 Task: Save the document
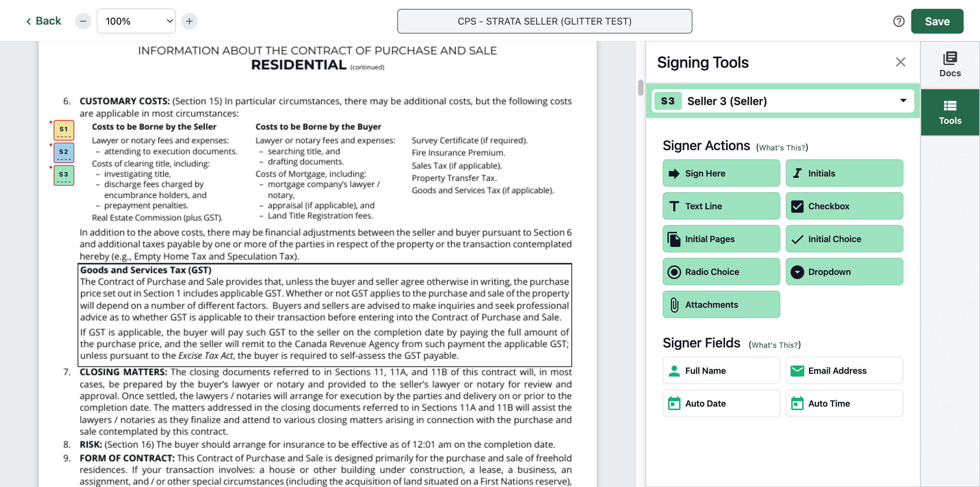click(937, 21)
